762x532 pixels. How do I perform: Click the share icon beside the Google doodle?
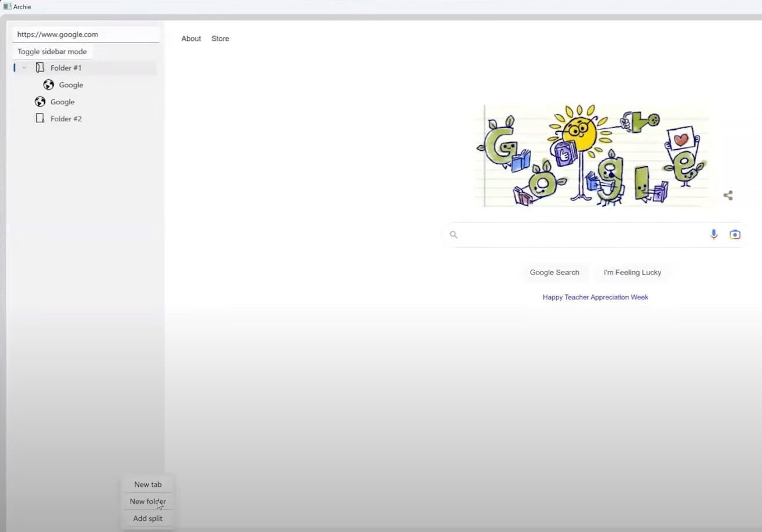click(728, 195)
